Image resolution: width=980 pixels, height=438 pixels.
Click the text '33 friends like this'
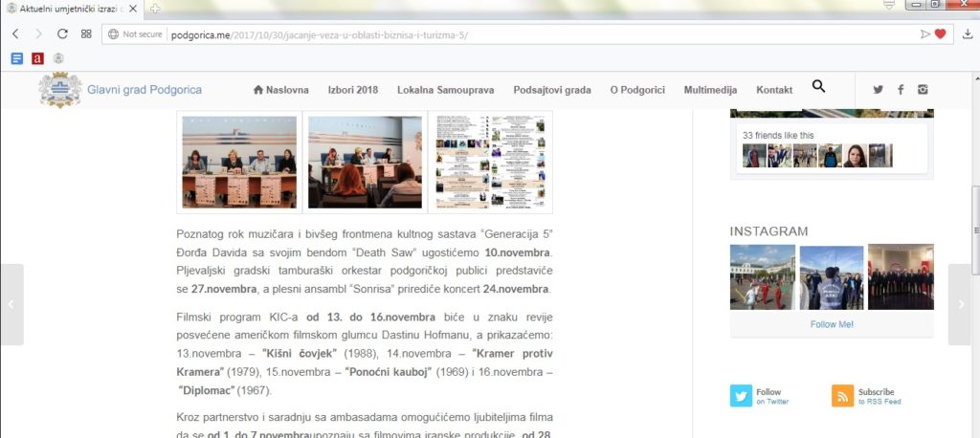click(779, 135)
